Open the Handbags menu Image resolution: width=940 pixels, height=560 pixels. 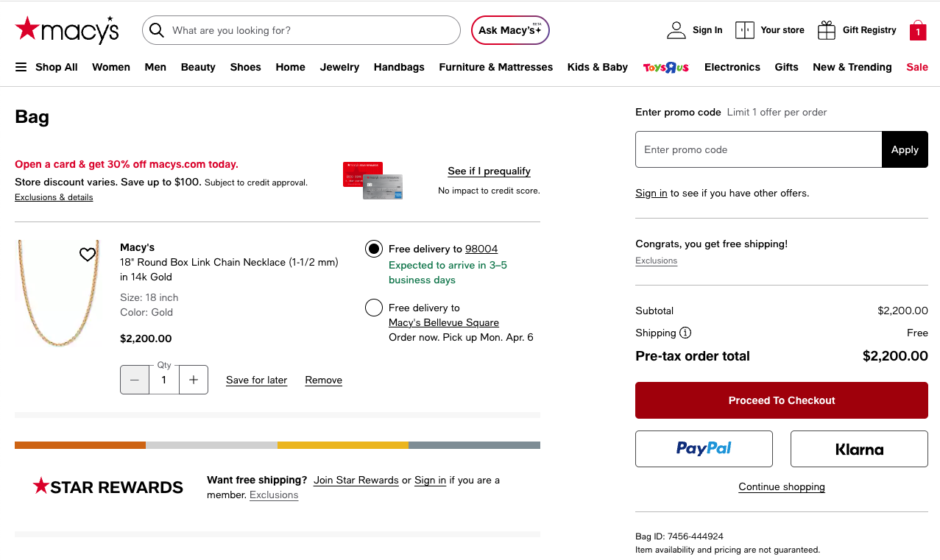point(399,67)
